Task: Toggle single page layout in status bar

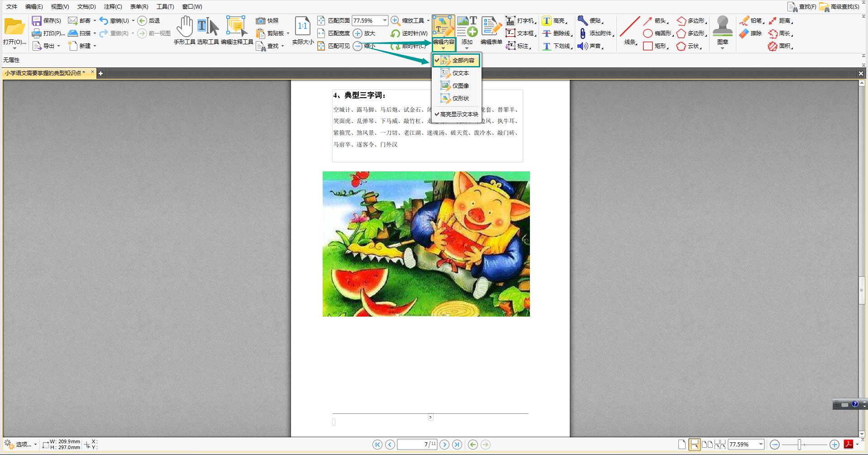Action: (682, 445)
